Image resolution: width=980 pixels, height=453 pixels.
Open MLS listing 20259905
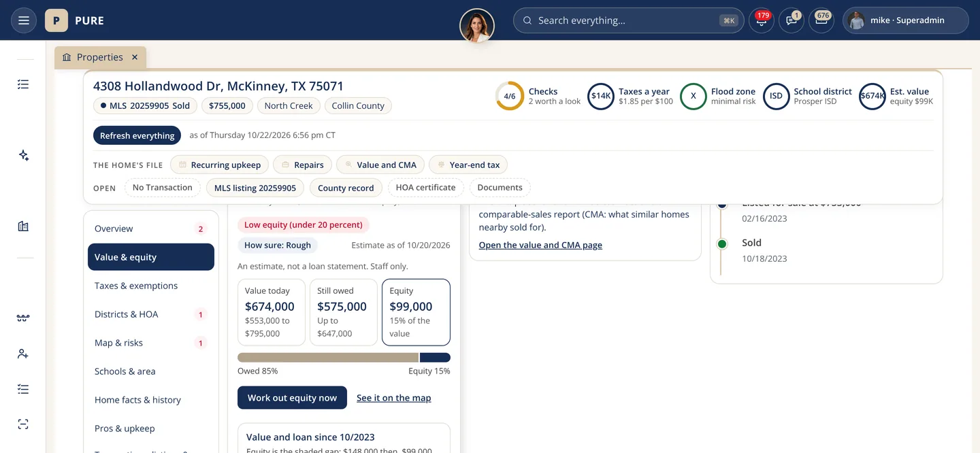click(x=255, y=188)
